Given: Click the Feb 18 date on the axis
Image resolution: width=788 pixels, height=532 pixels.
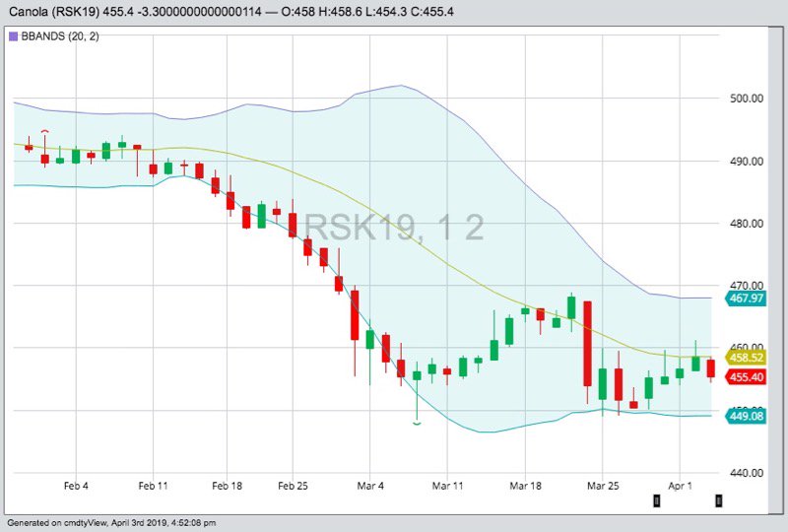Looking at the screenshot, I should coord(227,487).
